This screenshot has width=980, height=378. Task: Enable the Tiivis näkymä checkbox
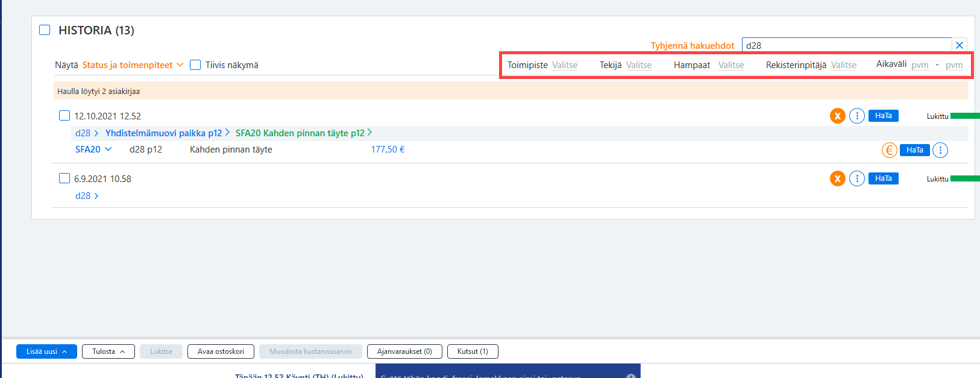coord(195,65)
